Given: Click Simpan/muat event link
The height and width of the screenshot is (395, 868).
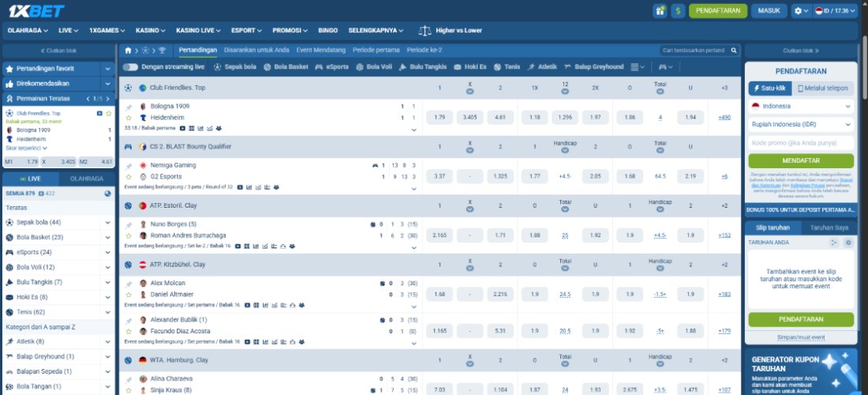Looking at the screenshot, I should (800, 337).
